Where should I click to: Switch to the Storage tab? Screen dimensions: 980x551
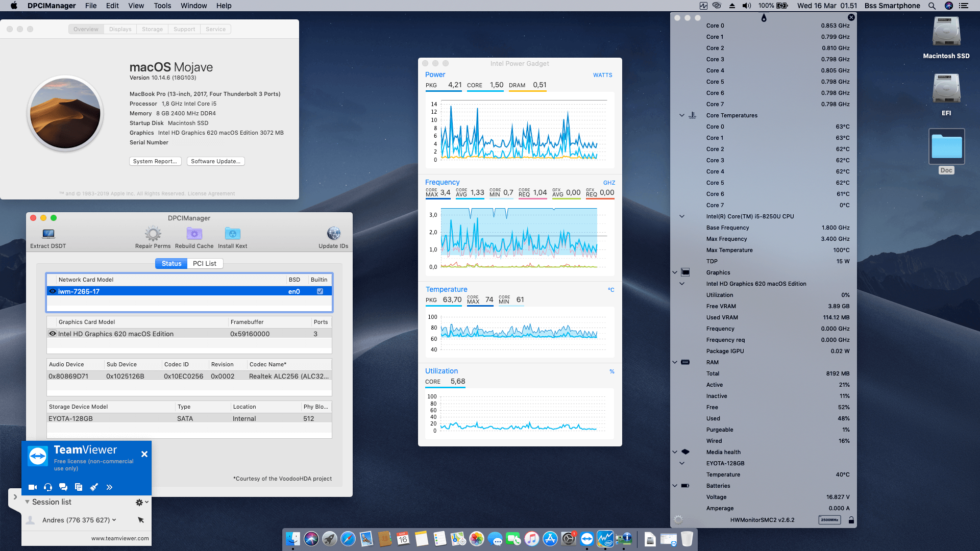(153, 29)
